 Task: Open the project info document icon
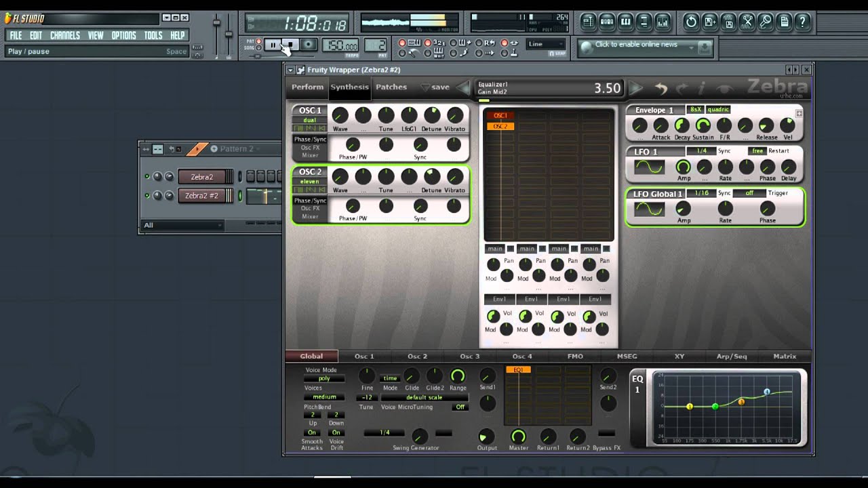pyautogui.click(x=784, y=22)
